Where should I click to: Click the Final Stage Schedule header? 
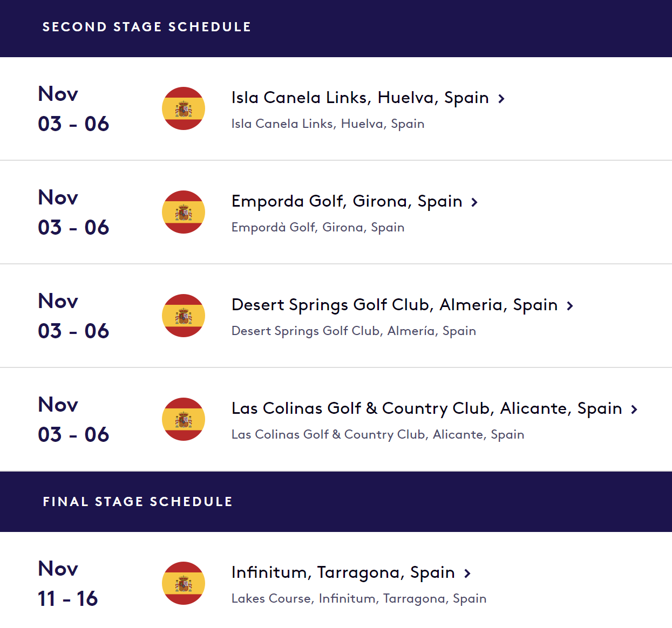(x=138, y=502)
